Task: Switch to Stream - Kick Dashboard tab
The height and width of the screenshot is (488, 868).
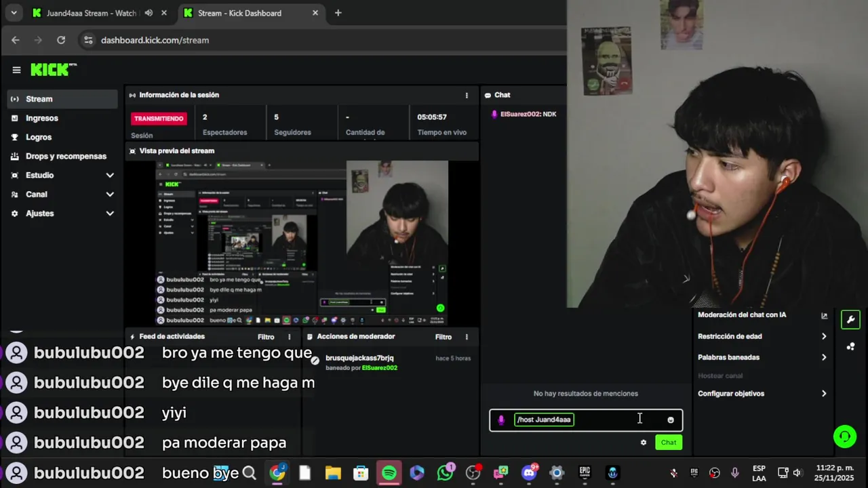Action: (251, 13)
